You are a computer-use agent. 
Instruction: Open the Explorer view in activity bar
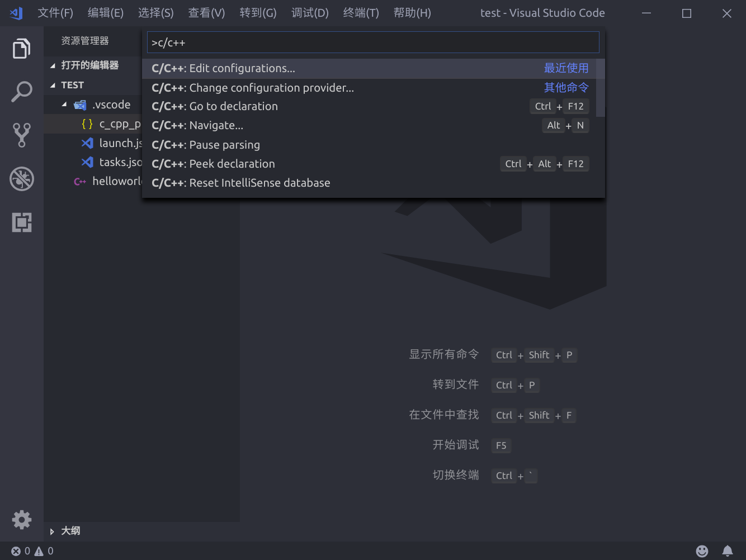coord(21,49)
